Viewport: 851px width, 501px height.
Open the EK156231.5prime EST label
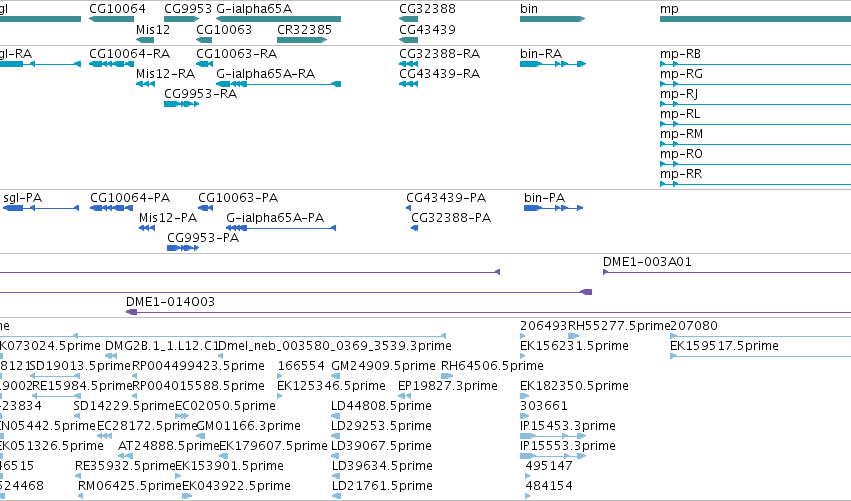(x=574, y=346)
